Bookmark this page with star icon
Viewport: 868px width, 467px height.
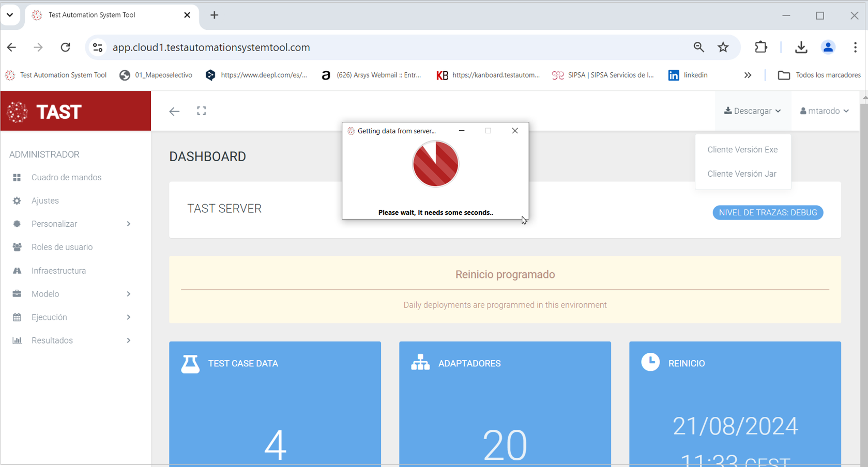click(x=723, y=48)
